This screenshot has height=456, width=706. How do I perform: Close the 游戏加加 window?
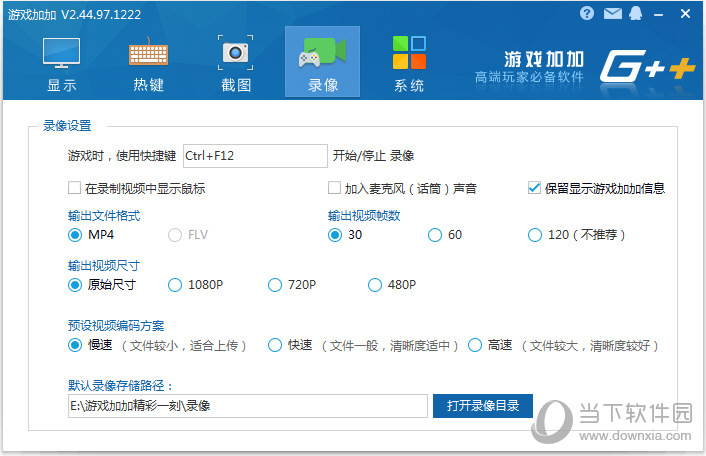[x=685, y=14]
